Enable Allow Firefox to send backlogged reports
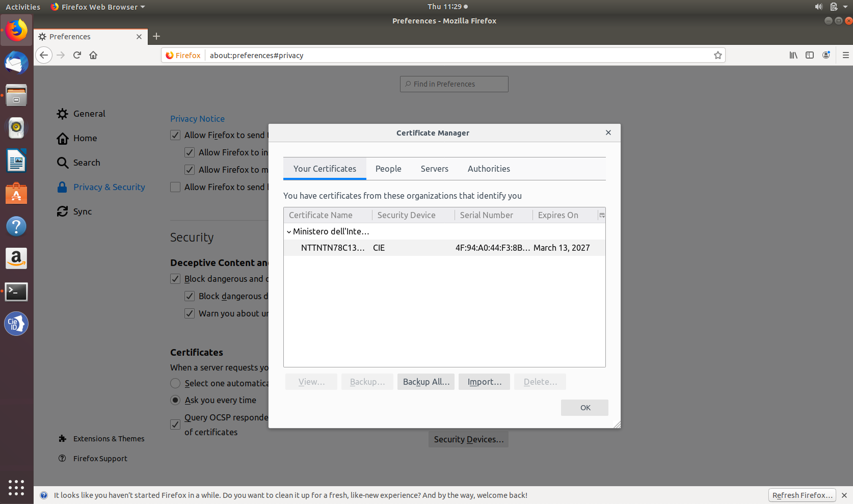 pos(175,187)
